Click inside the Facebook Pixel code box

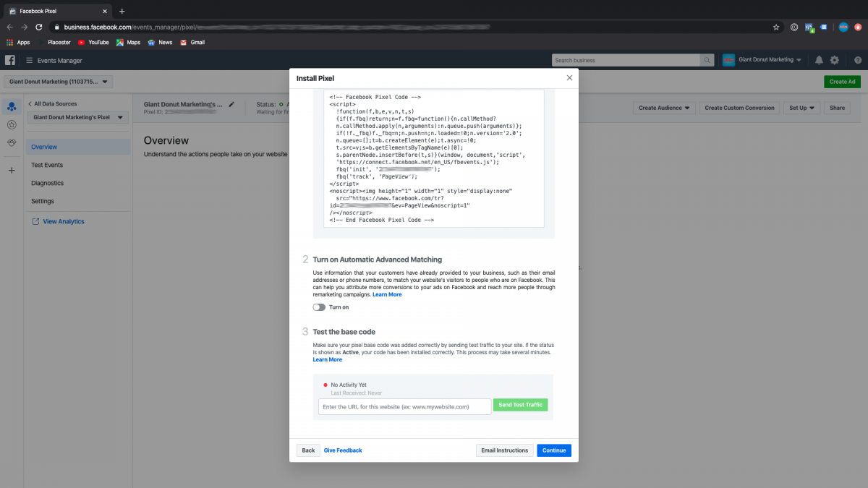[434, 158]
